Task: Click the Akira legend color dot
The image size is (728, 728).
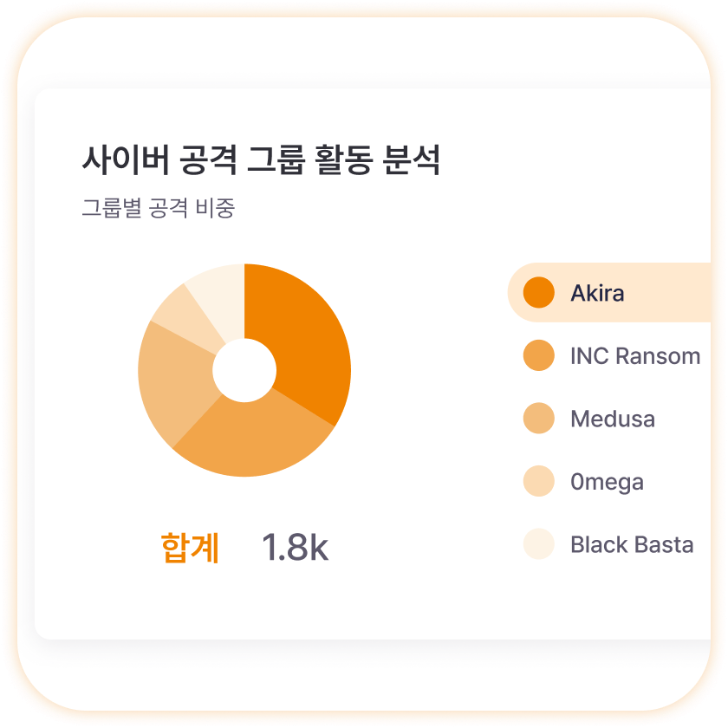Action: click(x=539, y=293)
